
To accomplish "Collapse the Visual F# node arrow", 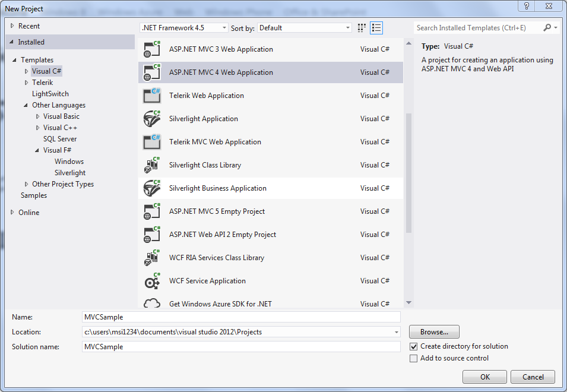I will (37, 150).
